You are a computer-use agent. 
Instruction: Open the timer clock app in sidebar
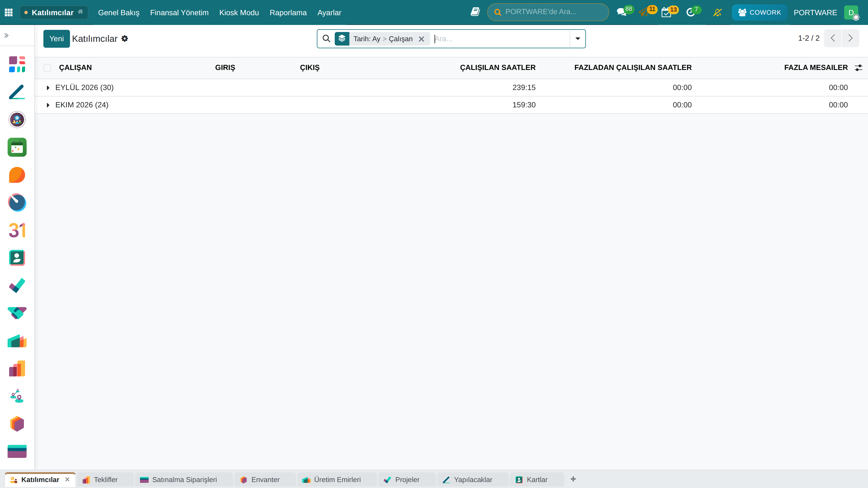tap(17, 203)
